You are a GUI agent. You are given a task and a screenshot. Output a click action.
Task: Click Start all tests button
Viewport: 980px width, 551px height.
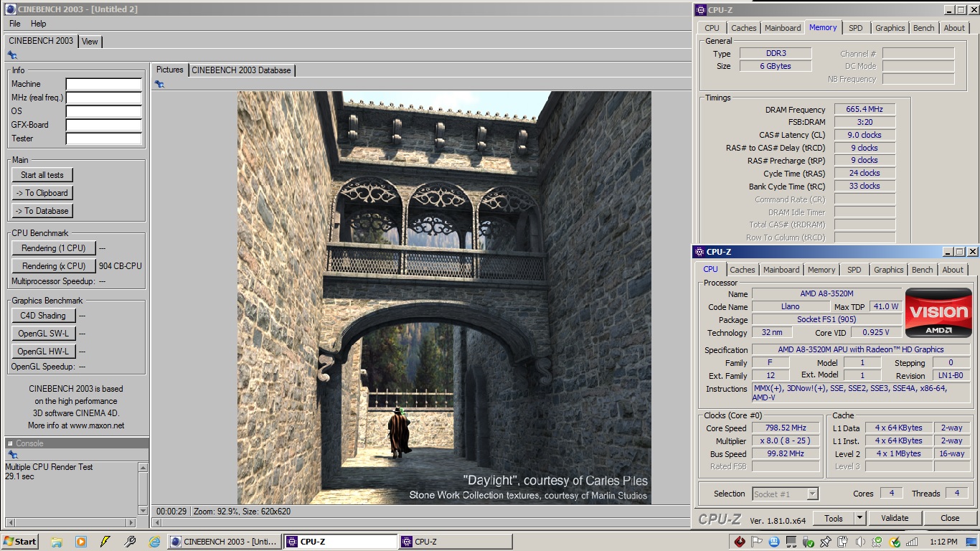point(42,175)
